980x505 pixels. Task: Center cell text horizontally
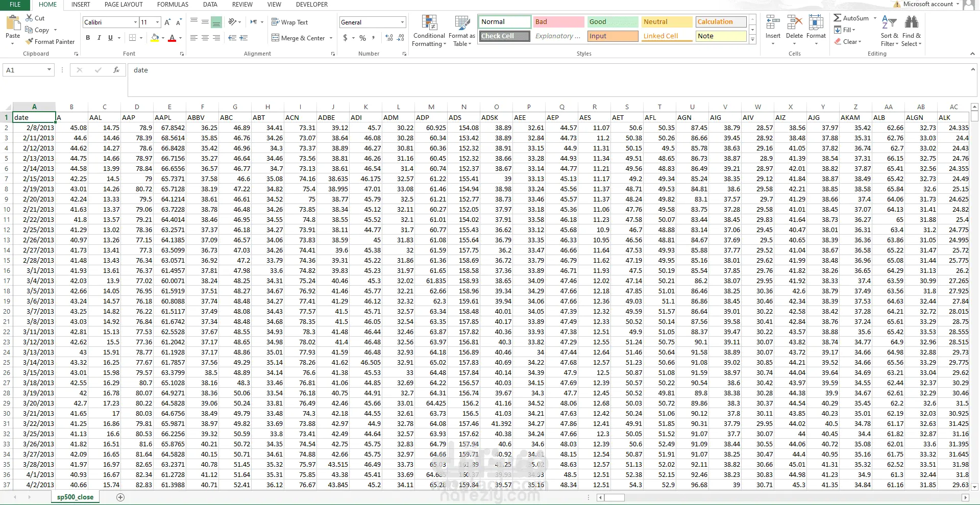tap(205, 38)
